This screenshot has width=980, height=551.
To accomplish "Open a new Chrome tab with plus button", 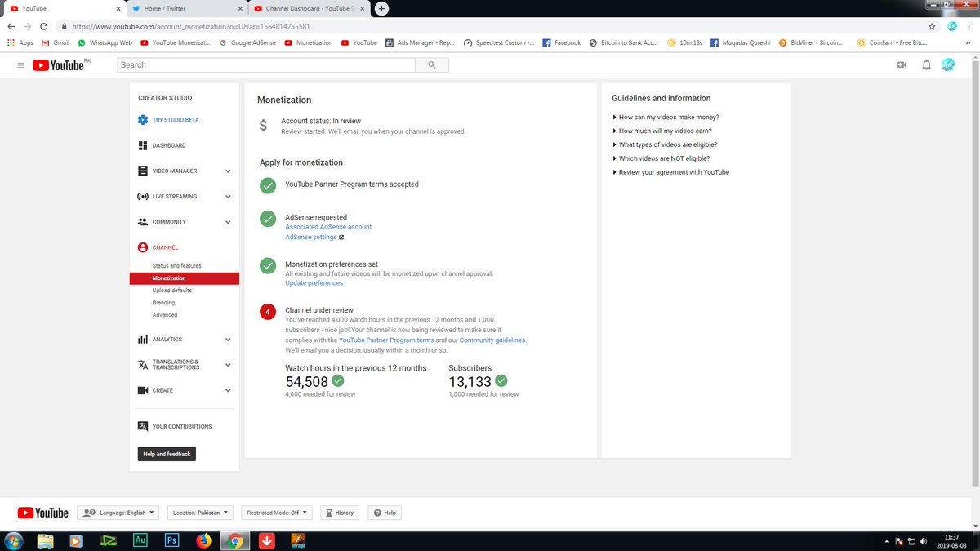I will [381, 8].
